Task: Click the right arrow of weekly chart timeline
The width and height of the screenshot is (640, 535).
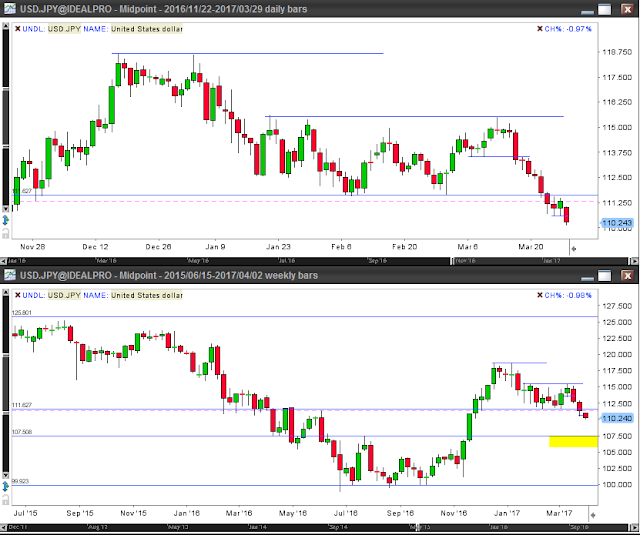Action: [x=634, y=527]
